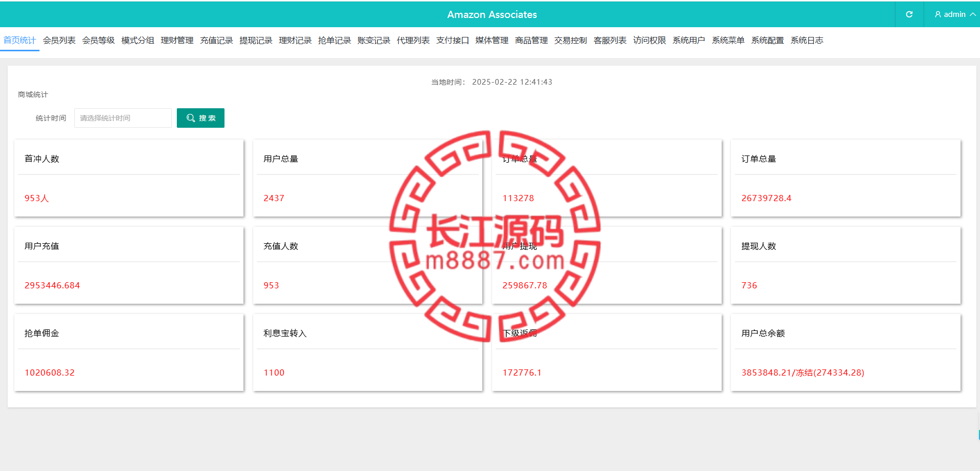Click the 充值人数 card title
This screenshot has width=980, height=471.
click(x=281, y=246)
